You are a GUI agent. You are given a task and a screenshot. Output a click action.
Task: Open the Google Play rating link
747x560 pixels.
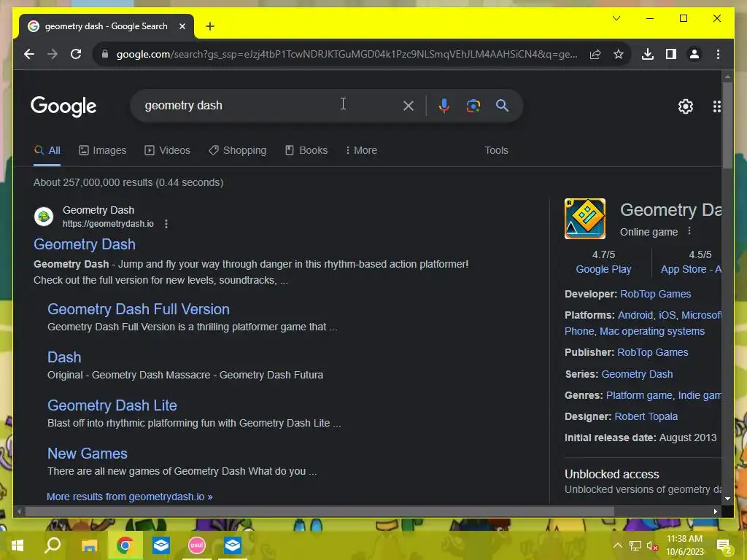coord(603,270)
